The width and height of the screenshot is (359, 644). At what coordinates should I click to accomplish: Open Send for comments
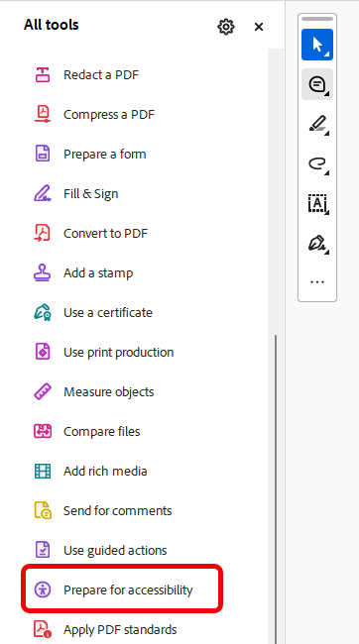pos(118,510)
